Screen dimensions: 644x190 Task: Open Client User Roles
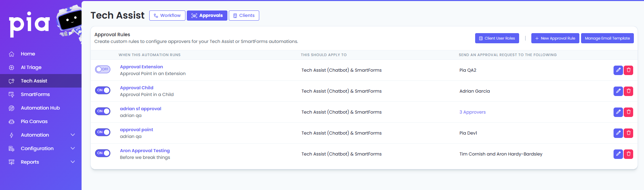coord(497,38)
